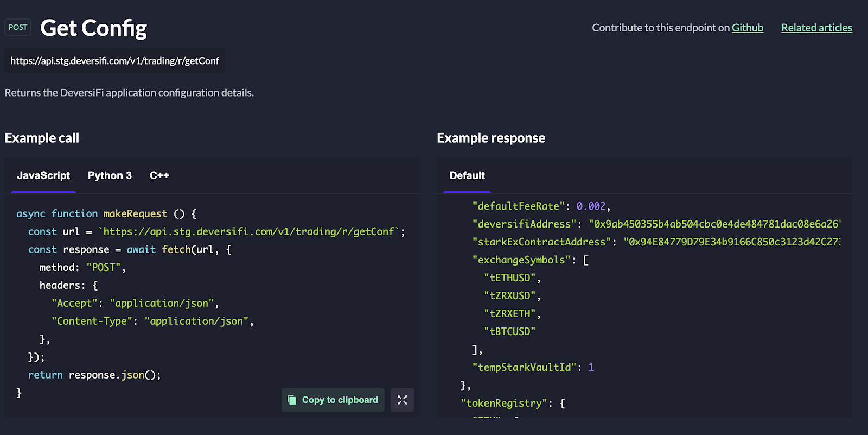Click the makeRequest function name in code
Image resolution: width=868 pixels, height=435 pixels.
(x=135, y=213)
